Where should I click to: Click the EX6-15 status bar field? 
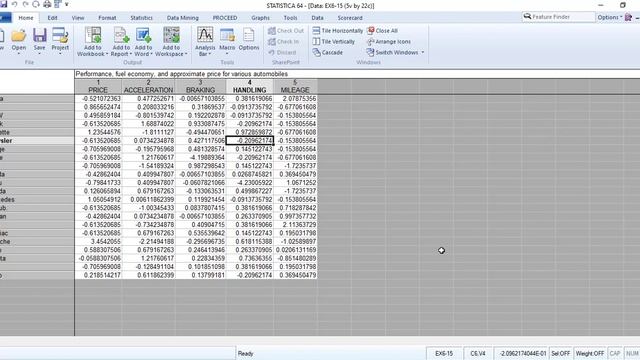click(x=444, y=353)
